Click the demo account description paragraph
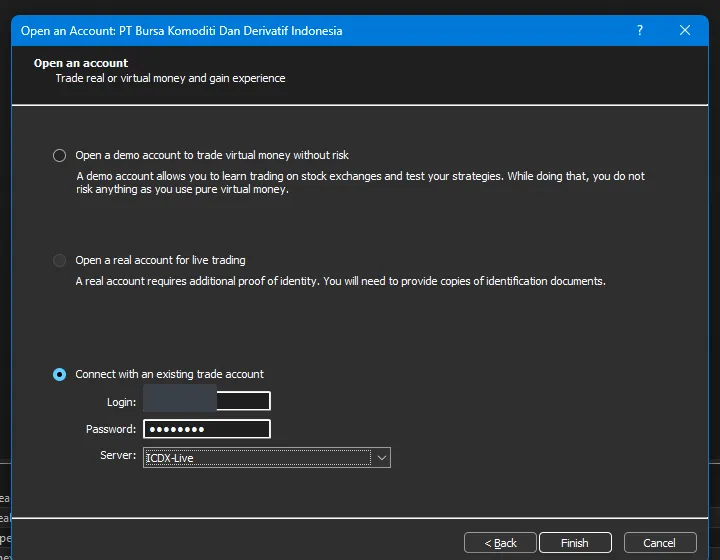Screen dimensions: 720x560 (x=360, y=183)
